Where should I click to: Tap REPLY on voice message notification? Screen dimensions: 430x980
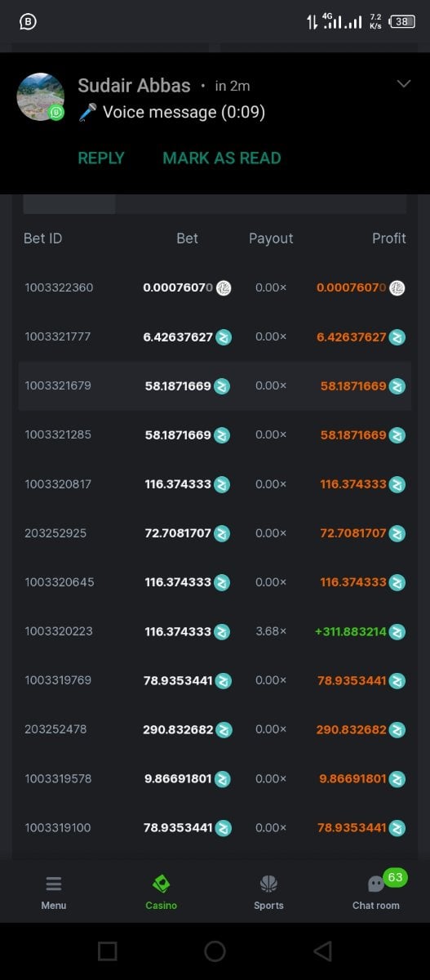click(101, 158)
